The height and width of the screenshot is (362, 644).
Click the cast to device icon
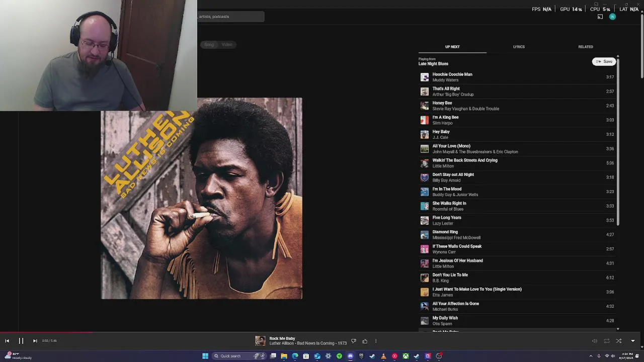[600, 17]
